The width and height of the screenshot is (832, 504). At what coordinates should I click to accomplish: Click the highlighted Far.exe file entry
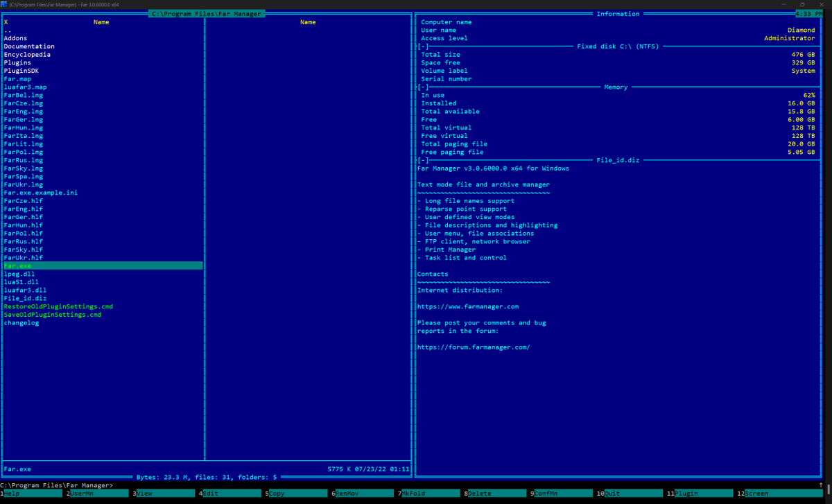(103, 266)
